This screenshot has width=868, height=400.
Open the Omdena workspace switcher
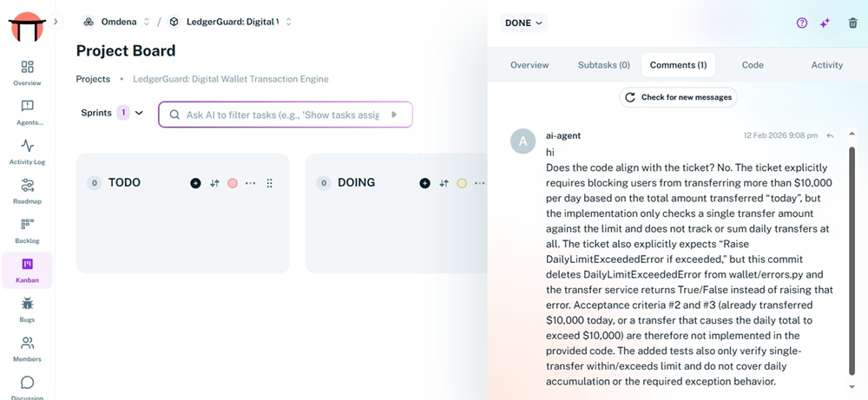[x=116, y=22]
